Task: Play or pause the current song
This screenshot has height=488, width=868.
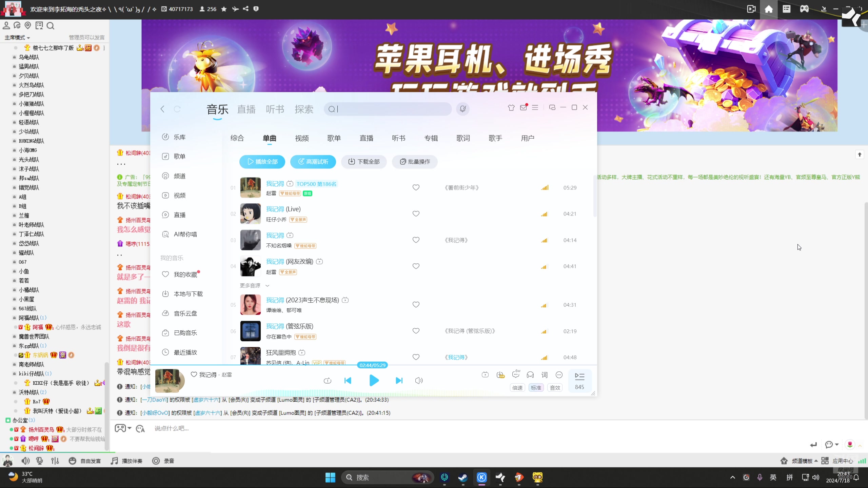Action: coord(373,381)
